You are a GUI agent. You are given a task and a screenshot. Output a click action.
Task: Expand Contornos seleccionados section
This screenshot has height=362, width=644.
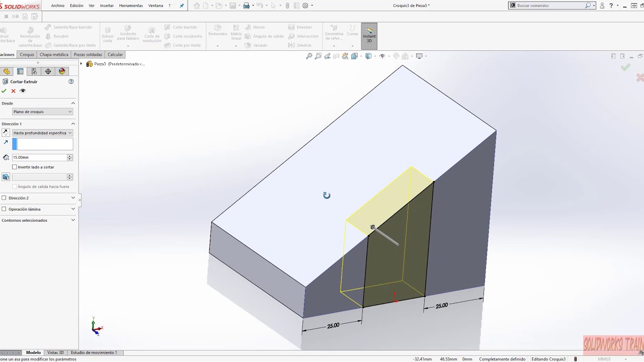coord(73,220)
